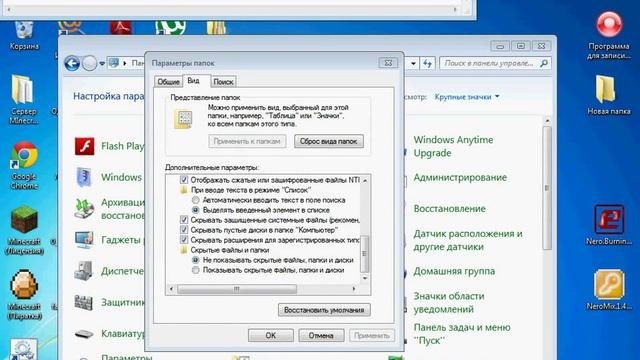Click the Сброс вида папок button
This screenshot has height=360, width=640.
tap(329, 141)
